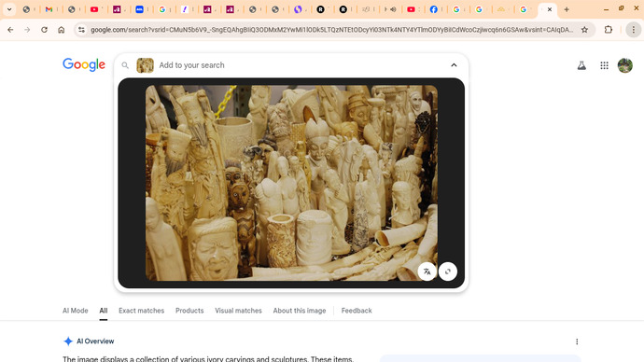Viewport: 644px width, 362px height.
Task: Switch to AI Mode
Action: coord(76,311)
